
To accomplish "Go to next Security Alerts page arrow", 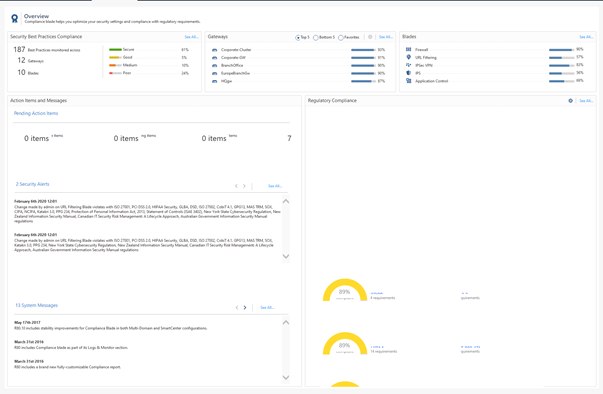I will coord(244,186).
